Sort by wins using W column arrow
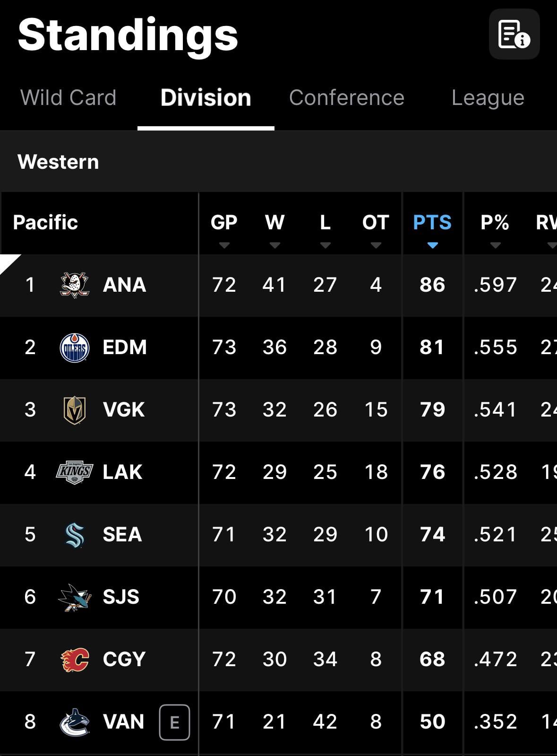557x756 pixels. click(274, 245)
